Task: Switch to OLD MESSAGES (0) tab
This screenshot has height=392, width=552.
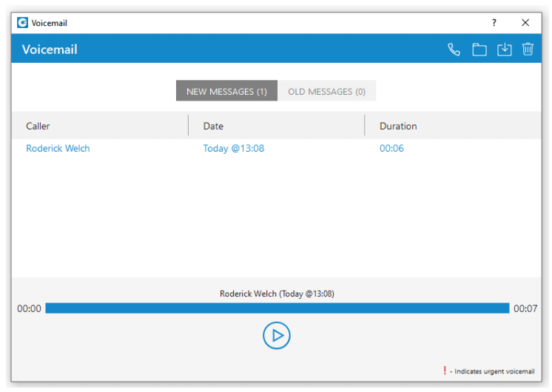Action: (327, 91)
